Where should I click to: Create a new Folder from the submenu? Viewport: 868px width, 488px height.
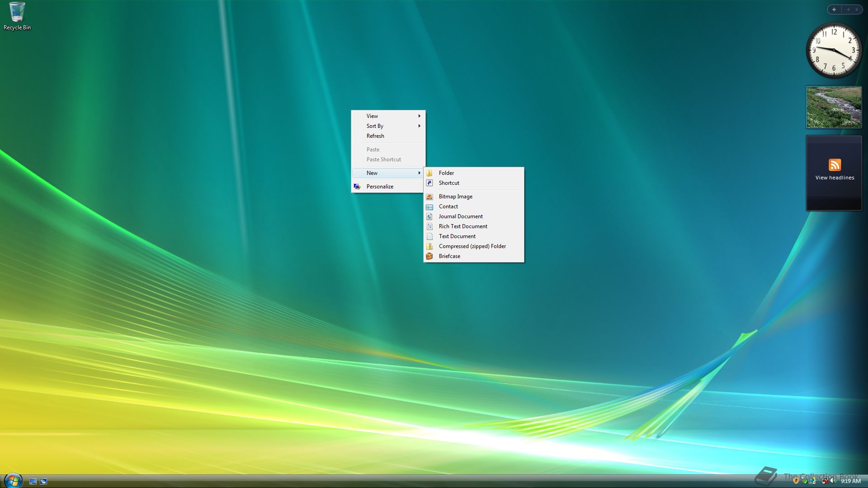pos(474,173)
